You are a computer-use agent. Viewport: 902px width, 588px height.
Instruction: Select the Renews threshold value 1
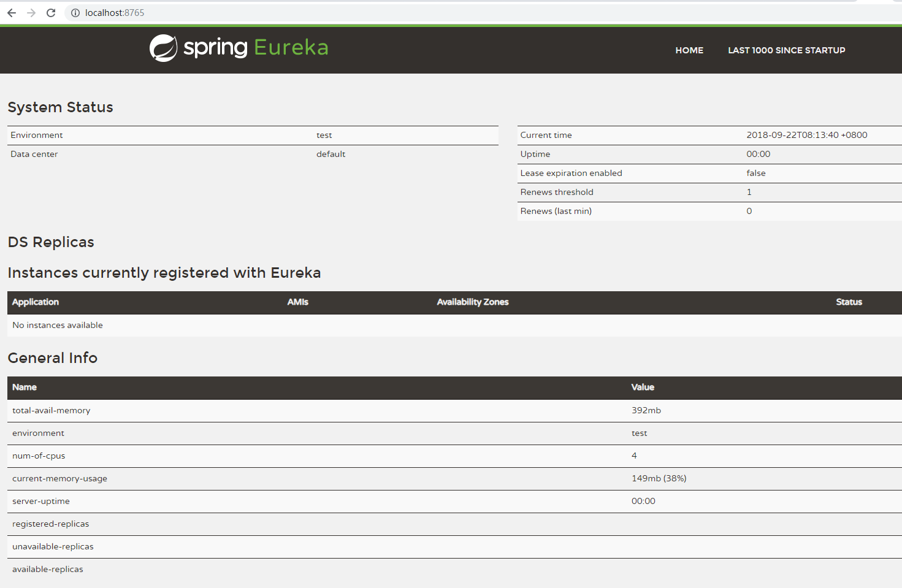click(749, 193)
